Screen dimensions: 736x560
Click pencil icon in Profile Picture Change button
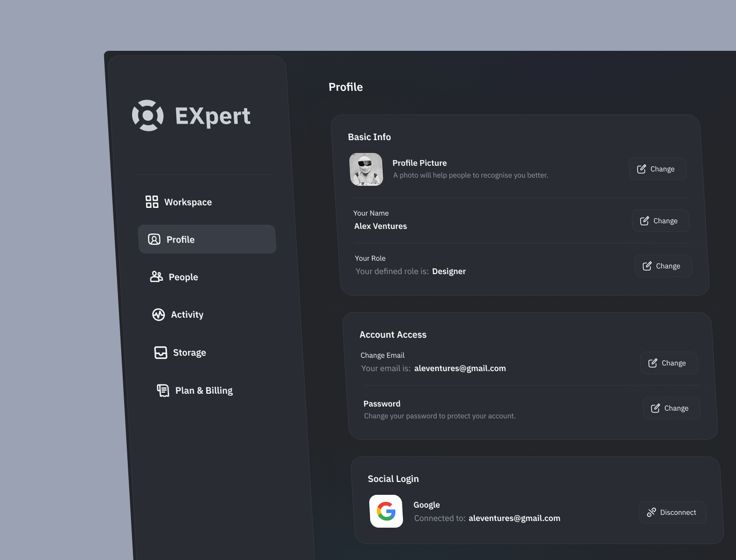pos(642,169)
